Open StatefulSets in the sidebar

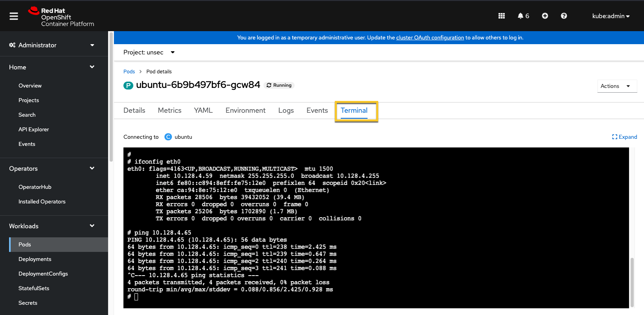pos(34,289)
